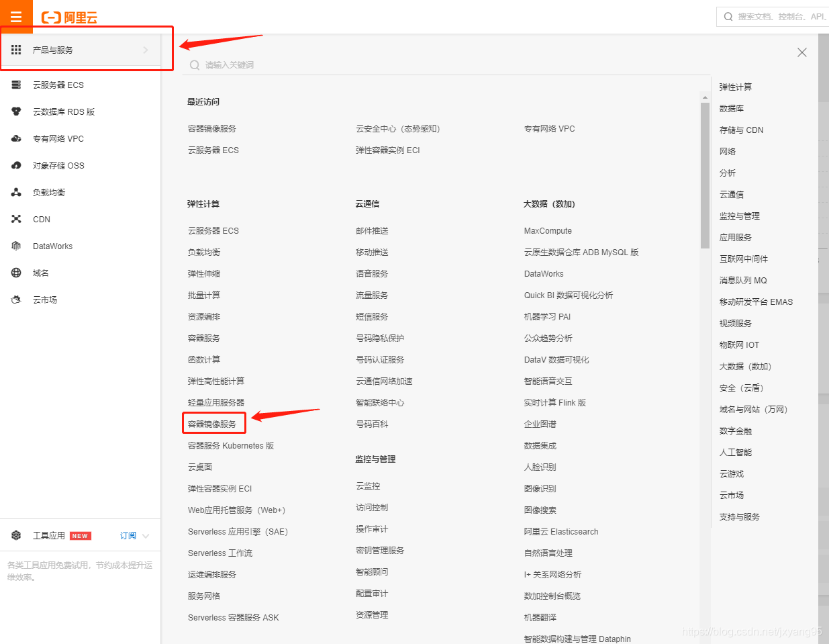Open 密钥管理服务 link

(380, 551)
